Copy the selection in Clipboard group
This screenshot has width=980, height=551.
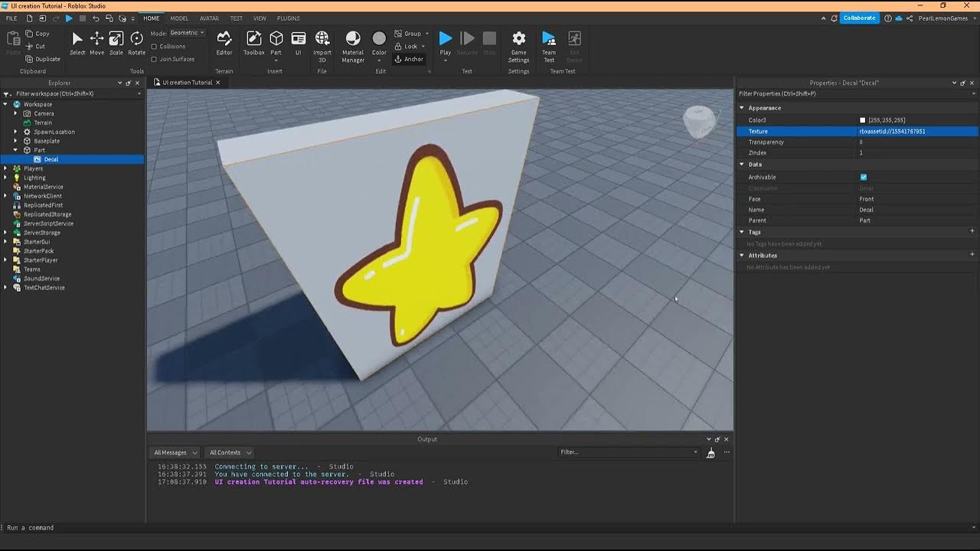tap(38, 34)
